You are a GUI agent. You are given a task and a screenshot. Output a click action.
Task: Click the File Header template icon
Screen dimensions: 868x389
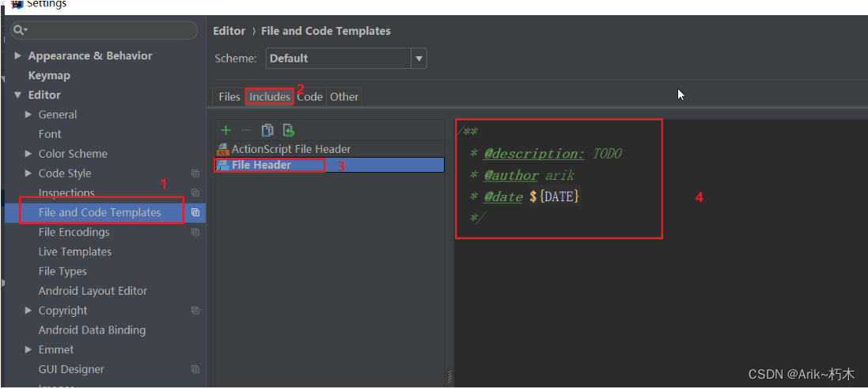(x=223, y=165)
